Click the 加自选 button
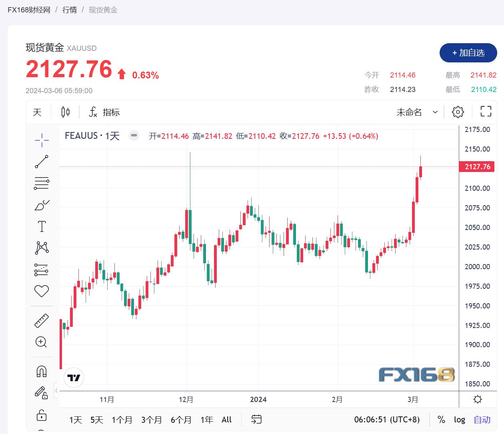Screen dimensions: 504x434 [x=468, y=53]
